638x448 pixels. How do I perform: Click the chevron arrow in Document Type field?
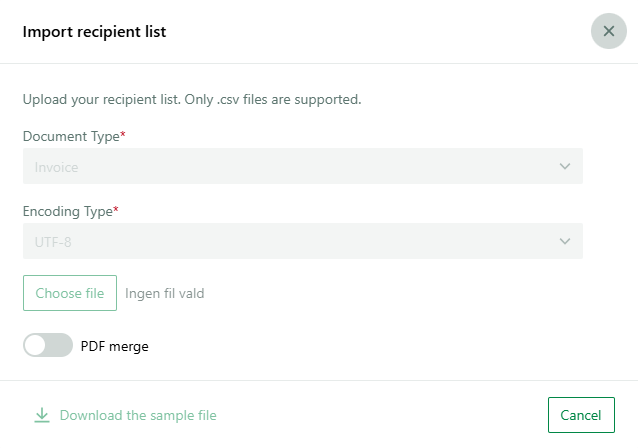[565, 166]
